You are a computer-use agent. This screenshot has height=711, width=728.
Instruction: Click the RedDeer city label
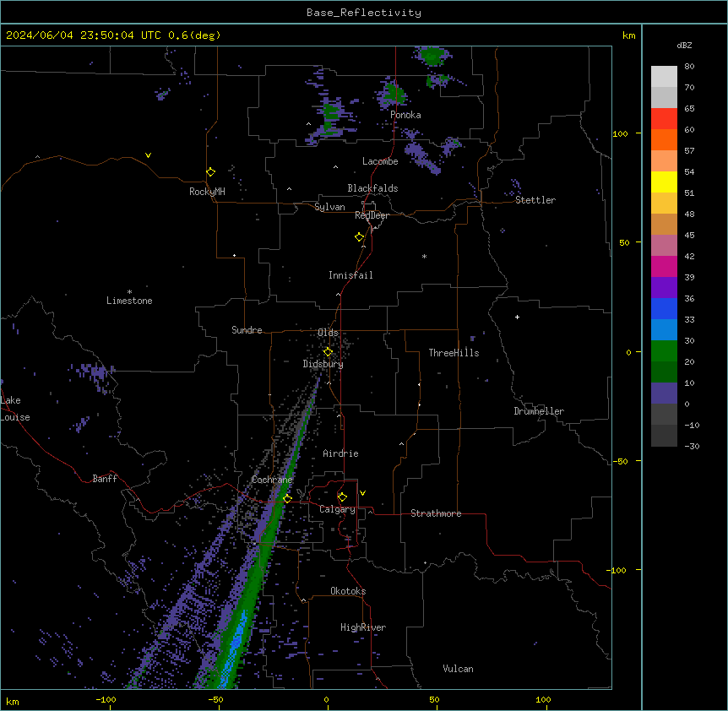click(372, 215)
